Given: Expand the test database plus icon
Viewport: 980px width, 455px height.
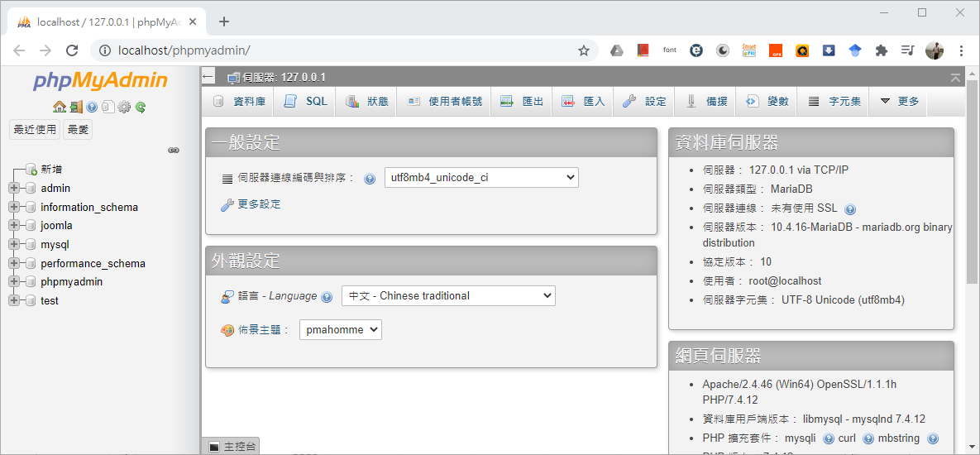Looking at the screenshot, I should click(x=14, y=300).
